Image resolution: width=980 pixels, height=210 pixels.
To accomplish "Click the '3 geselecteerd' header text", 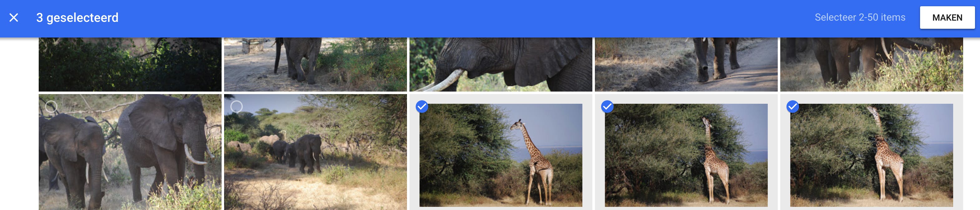I will [77, 17].
